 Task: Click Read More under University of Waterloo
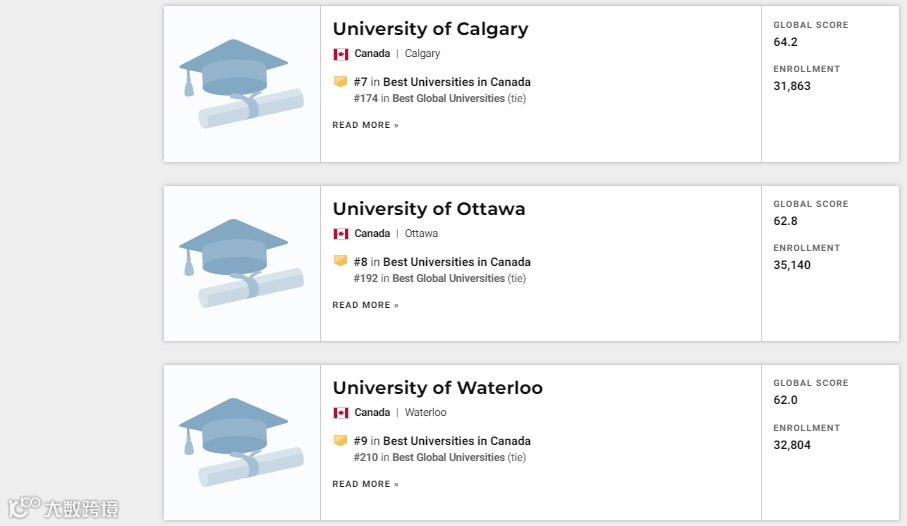(x=365, y=484)
